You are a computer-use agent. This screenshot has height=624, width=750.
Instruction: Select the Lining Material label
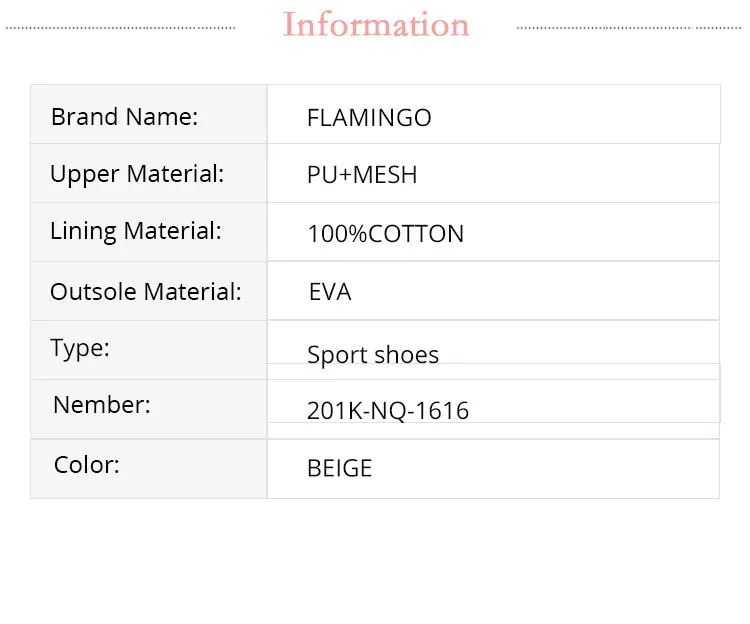coord(136,231)
